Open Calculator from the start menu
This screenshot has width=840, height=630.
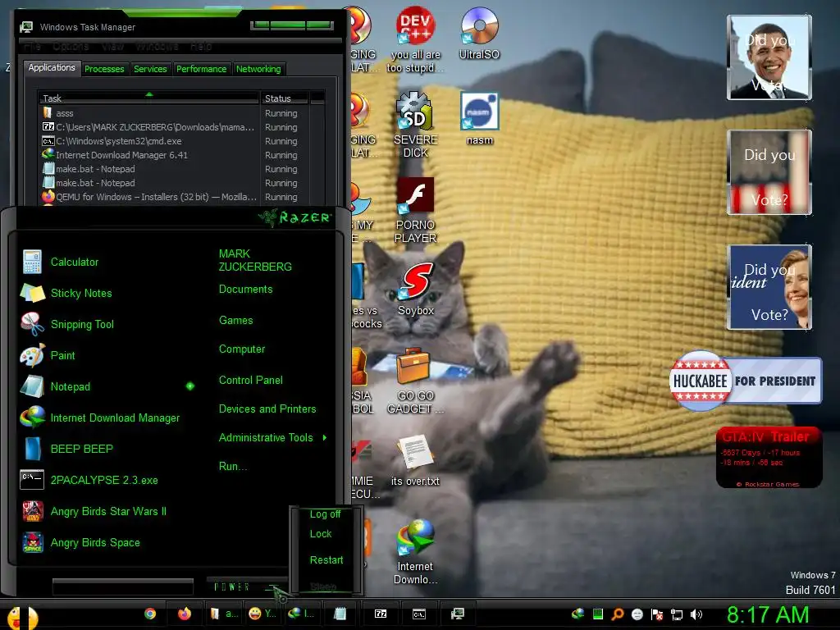pos(75,262)
